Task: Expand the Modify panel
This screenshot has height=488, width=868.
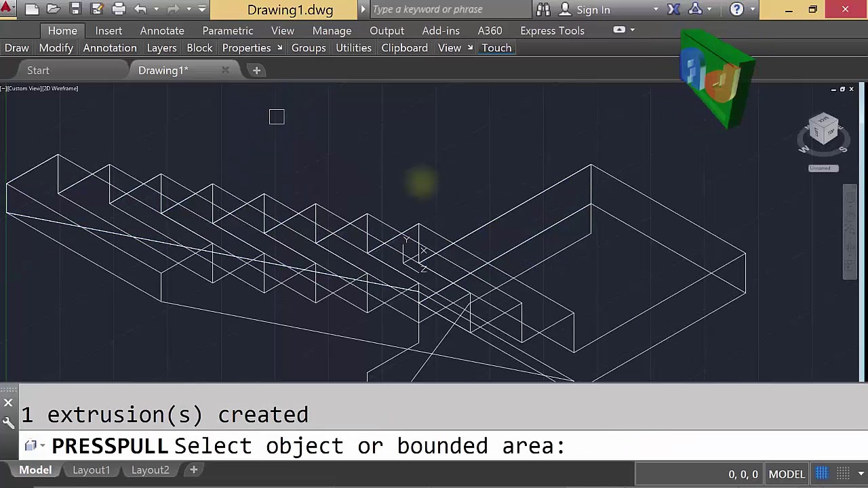Action: (x=56, y=47)
